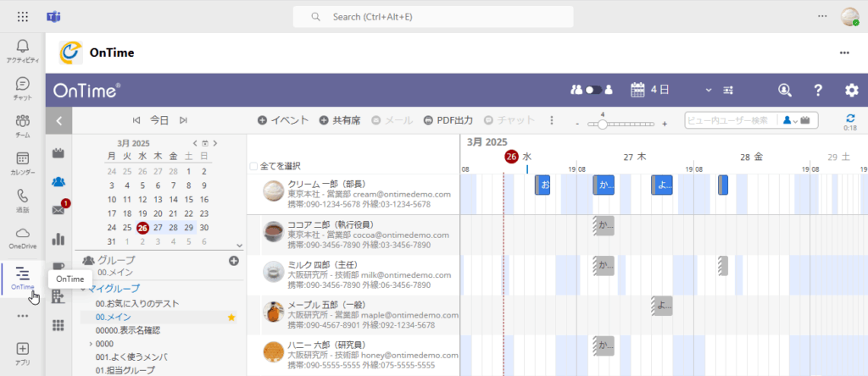Focus the Teams Search box

[433, 17]
